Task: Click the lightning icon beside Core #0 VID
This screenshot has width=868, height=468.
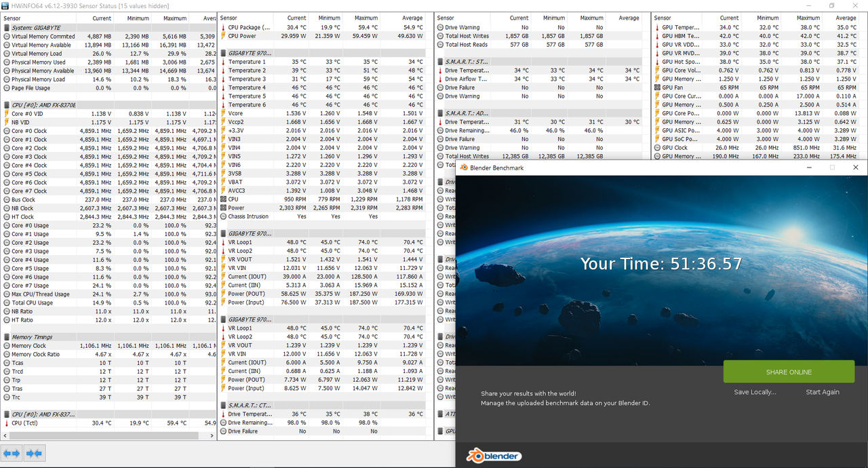Action: [7, 114]
